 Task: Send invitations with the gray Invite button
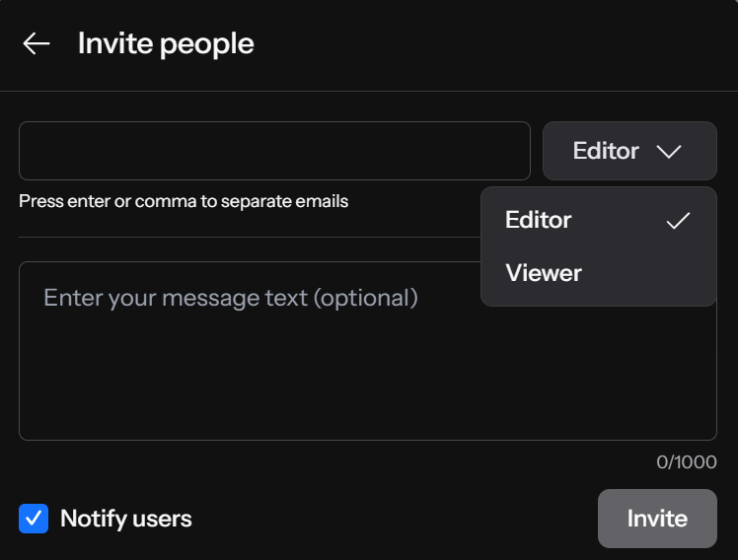coord(657,519)
